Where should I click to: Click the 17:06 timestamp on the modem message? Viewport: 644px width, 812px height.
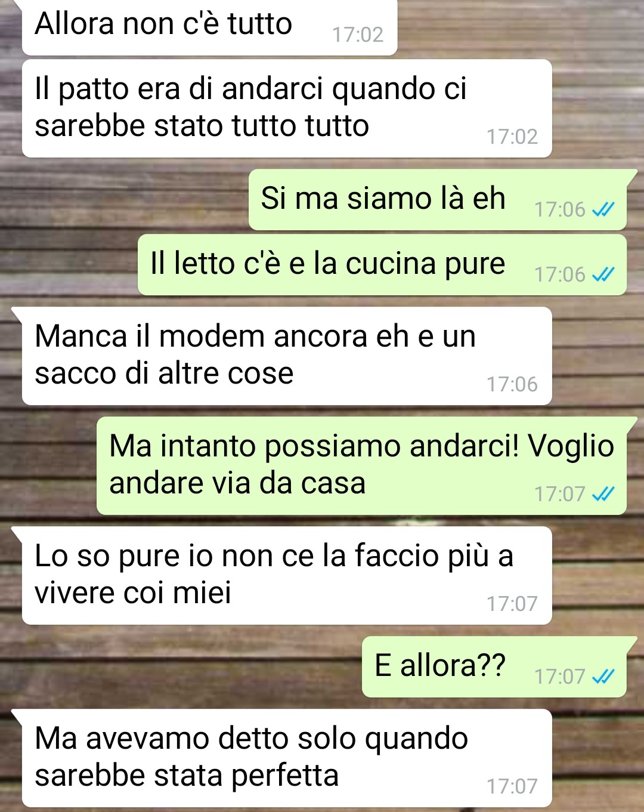(512, 384)
